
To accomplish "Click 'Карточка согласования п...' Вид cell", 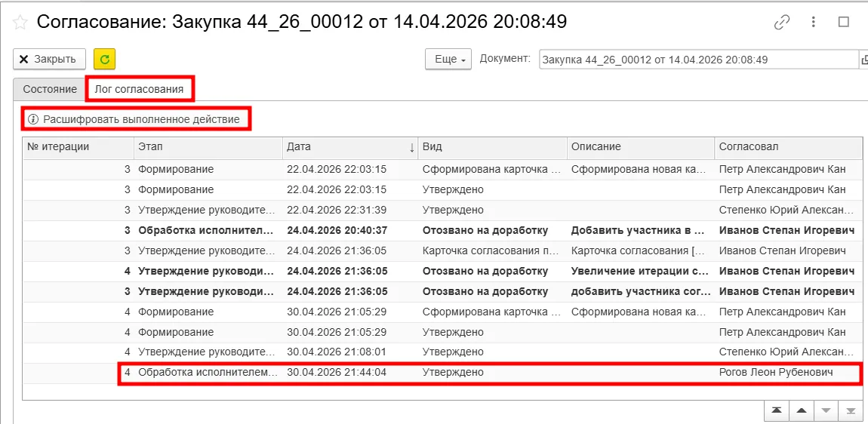I will 493,250.
